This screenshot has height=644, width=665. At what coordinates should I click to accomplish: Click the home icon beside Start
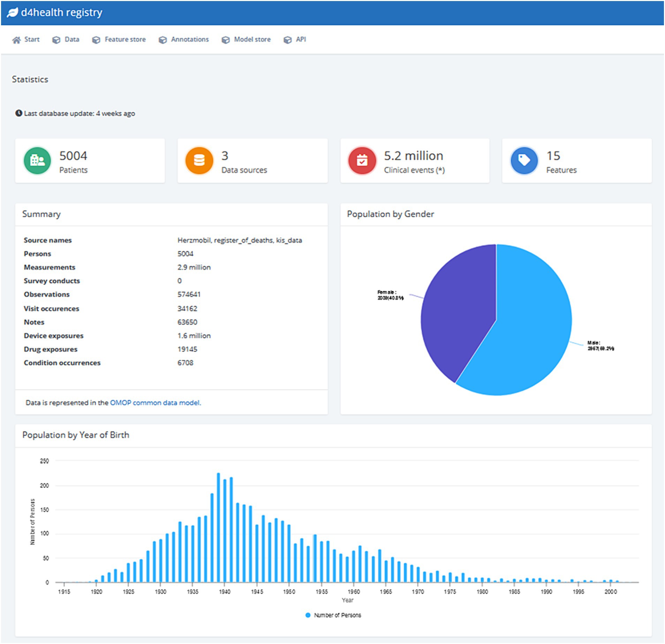click(x=16, y=40)
